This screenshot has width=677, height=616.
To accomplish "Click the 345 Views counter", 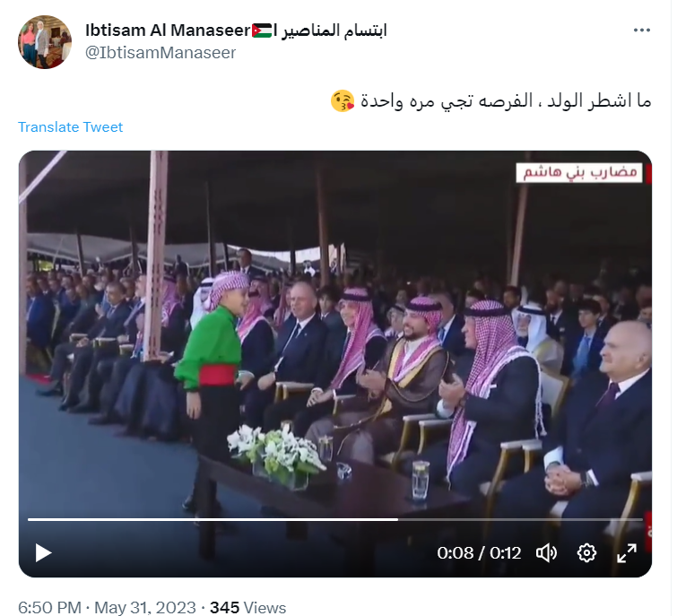I will click(x=247, y=607).
